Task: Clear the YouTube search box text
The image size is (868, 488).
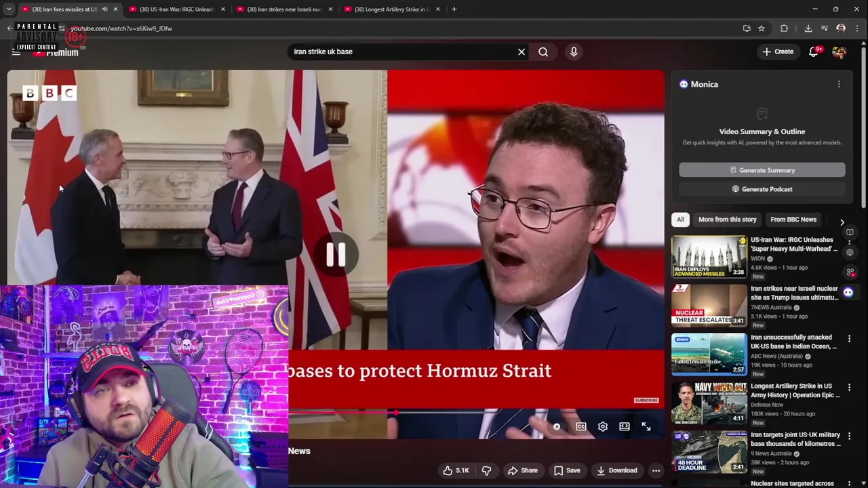Action: pos(521,52)
